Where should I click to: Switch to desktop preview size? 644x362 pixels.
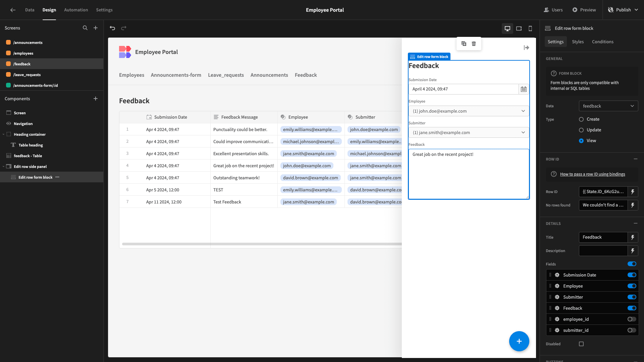coord(507,28)
